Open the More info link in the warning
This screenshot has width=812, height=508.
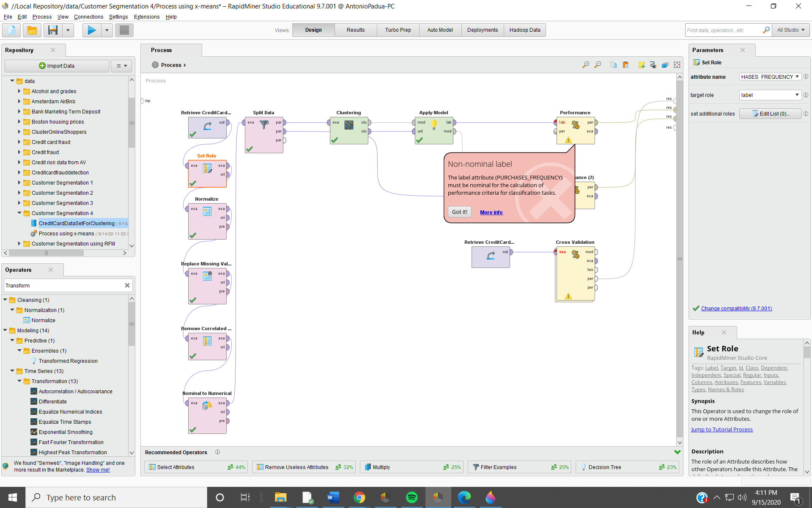[x=491, y=213]
